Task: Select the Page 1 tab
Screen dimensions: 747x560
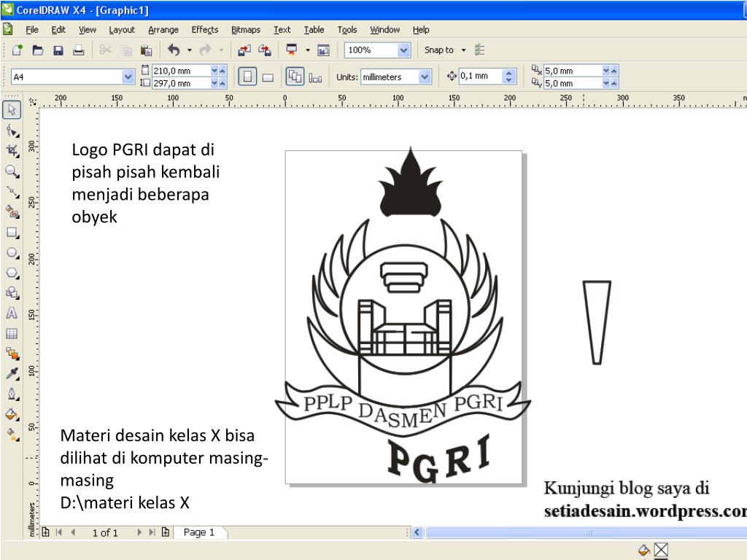Action: [x=199, y=532]
